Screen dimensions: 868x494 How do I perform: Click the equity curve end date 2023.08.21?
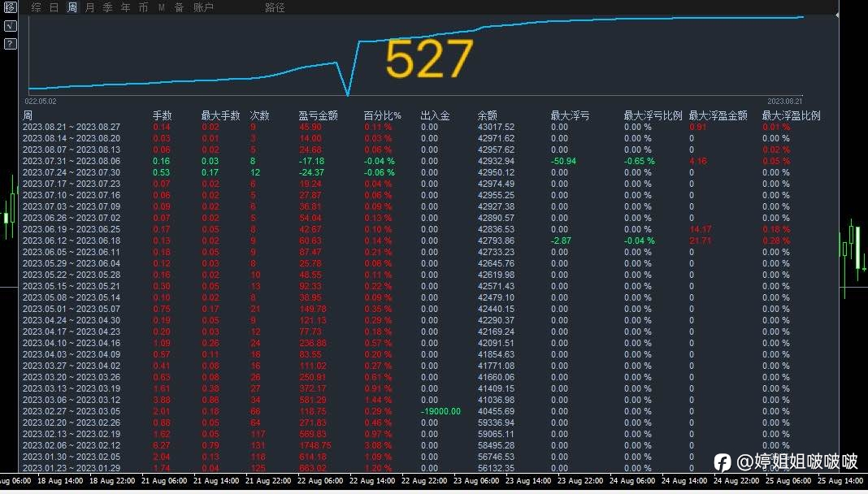784,102
